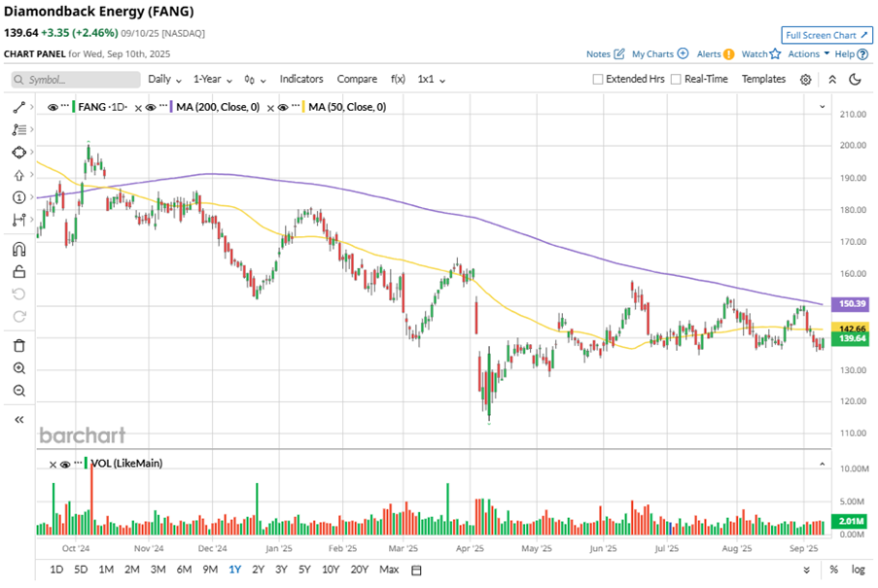Remove the MA 200 indicator
878x588 pixels.
click(x=138, y=108)
